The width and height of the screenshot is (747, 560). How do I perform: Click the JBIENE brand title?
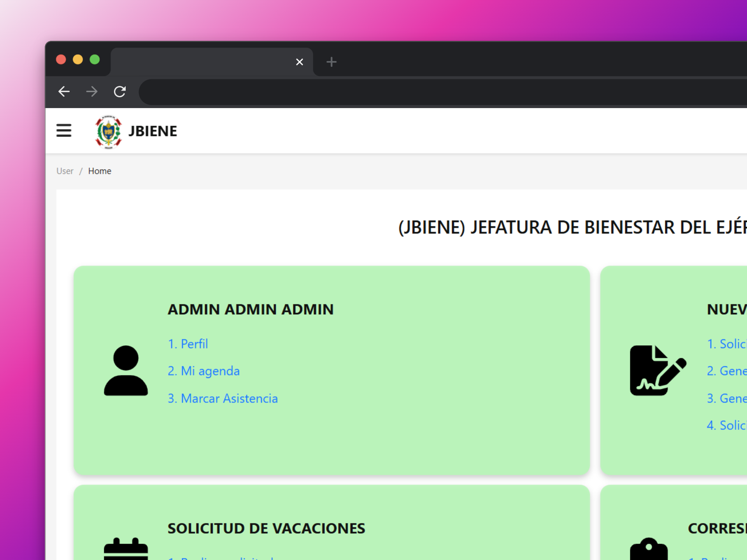(x=153, y=131)
